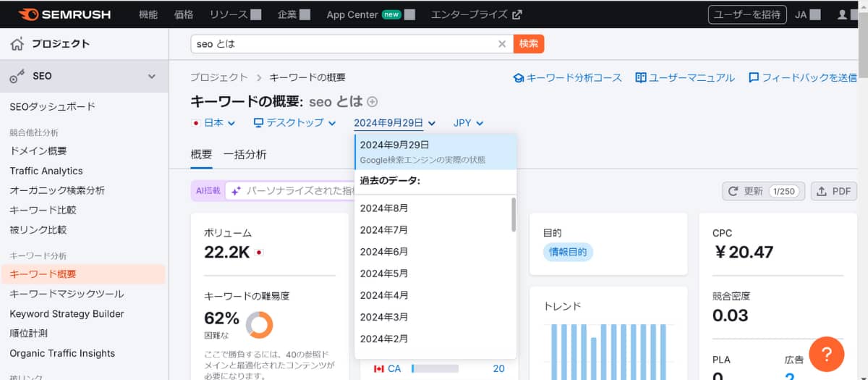Open ドメイン概要 in sidebar

coord(38,151)
